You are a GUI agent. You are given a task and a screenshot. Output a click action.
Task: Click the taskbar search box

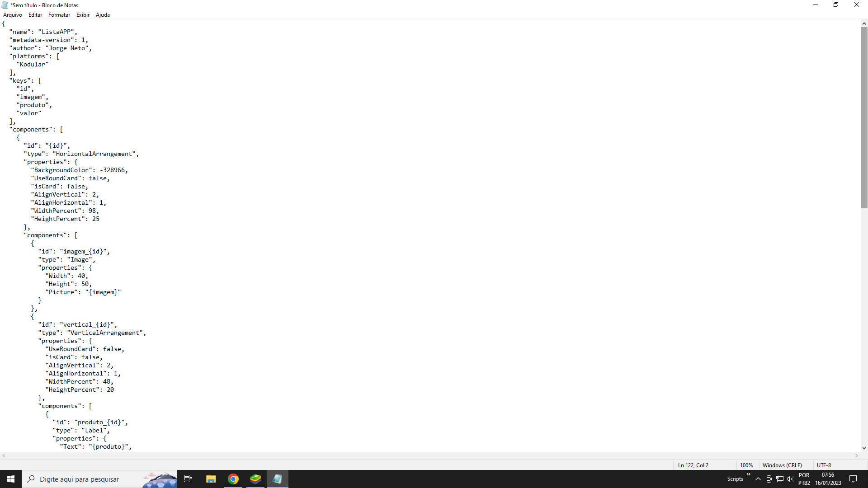point(99,479)
